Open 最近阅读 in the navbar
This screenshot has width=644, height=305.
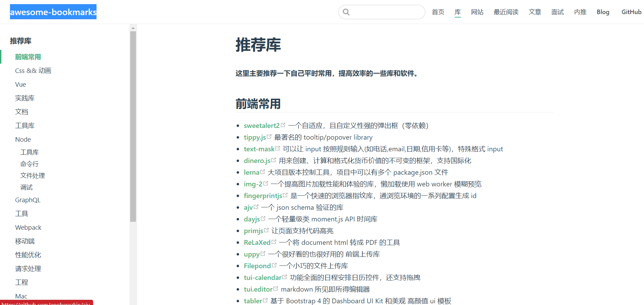click(x=506, y=12)
